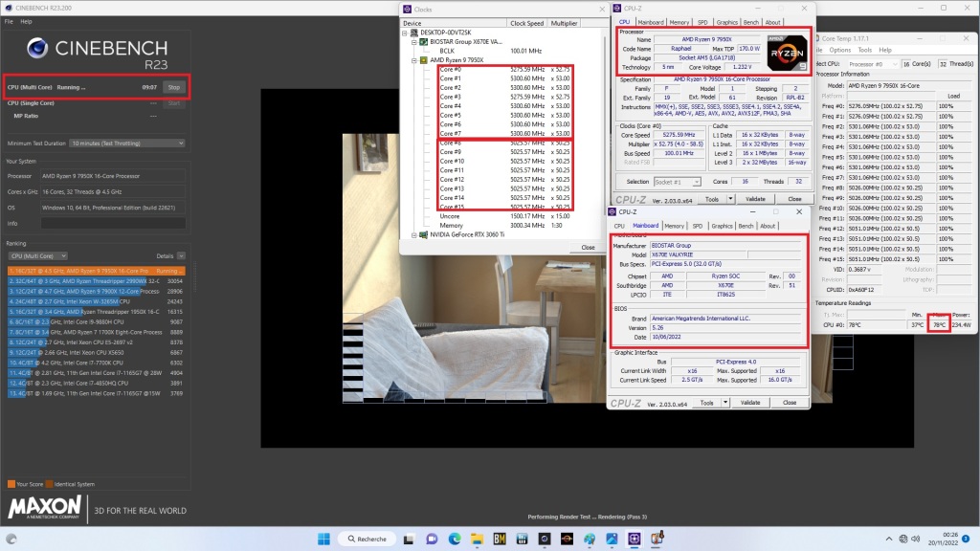The height and width of the screenshot is (551, 980).
Task: Open the CPU (Multi Core) ranking dropdown
Action: pos(37,255)
